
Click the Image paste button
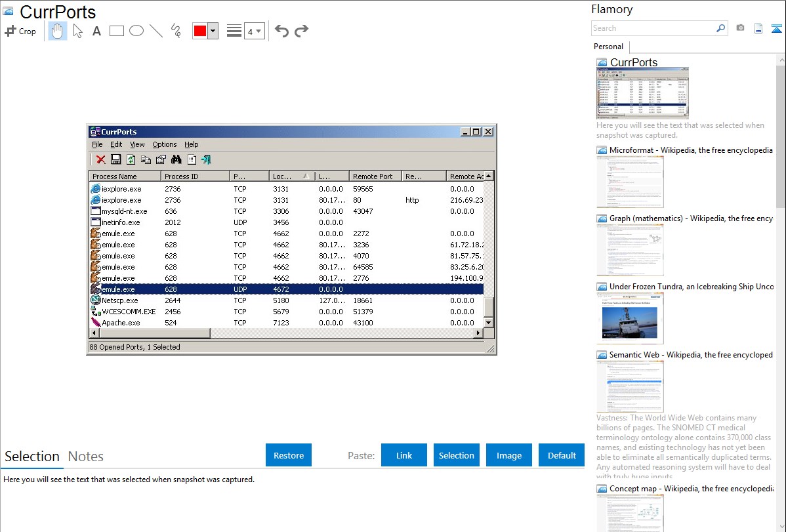pyautogui.click(x=509, y=455)
